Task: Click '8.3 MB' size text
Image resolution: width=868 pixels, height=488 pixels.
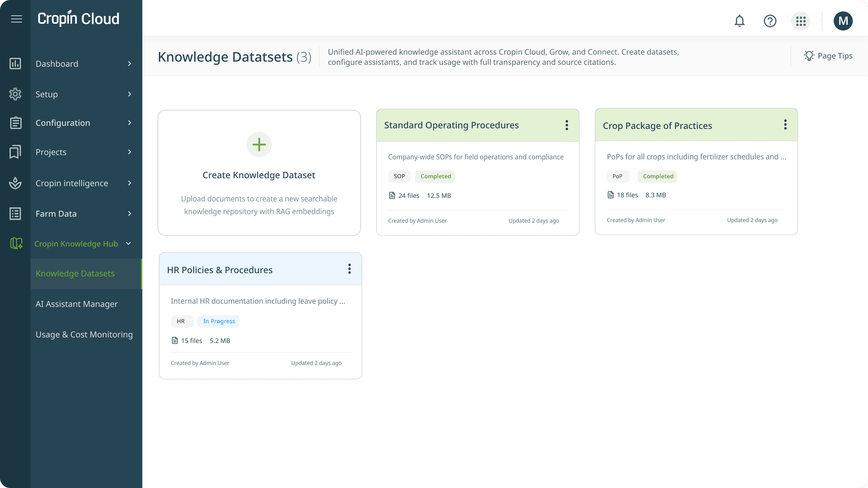Action: (x=655, y=195)
